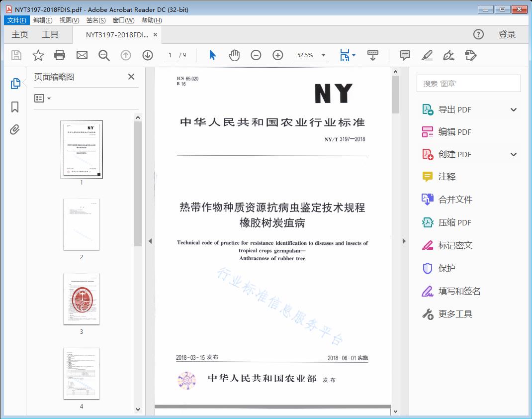The width and height of the screenshot is (532, 419).
Task: Click the add-to-favorites star icon
Action: [38, 55]
